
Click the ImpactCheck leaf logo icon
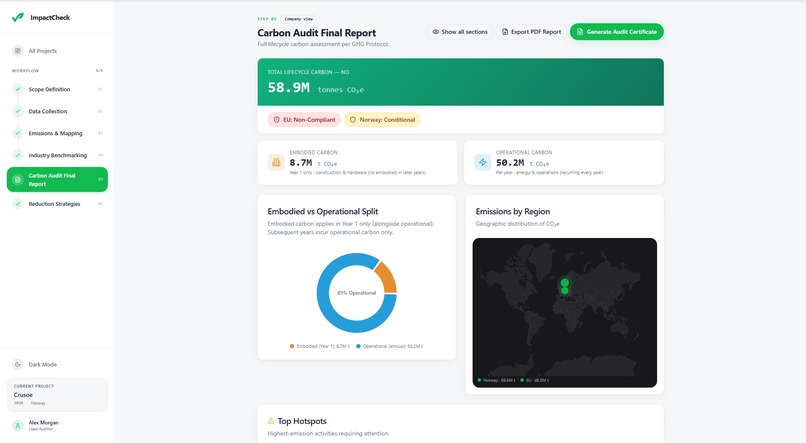(17, 17)
